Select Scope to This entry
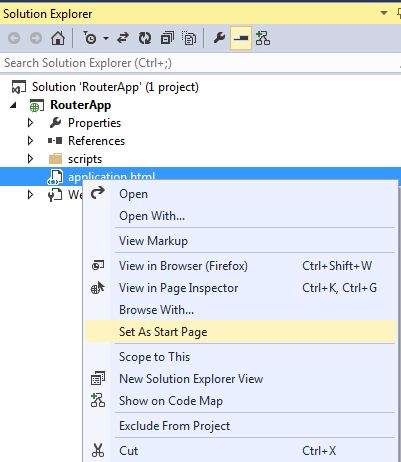 point(240,357)
